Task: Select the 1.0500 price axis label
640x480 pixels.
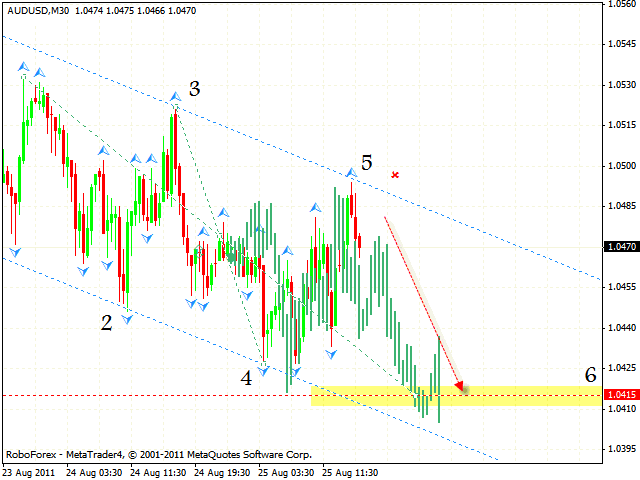Action: coord(622,166)
